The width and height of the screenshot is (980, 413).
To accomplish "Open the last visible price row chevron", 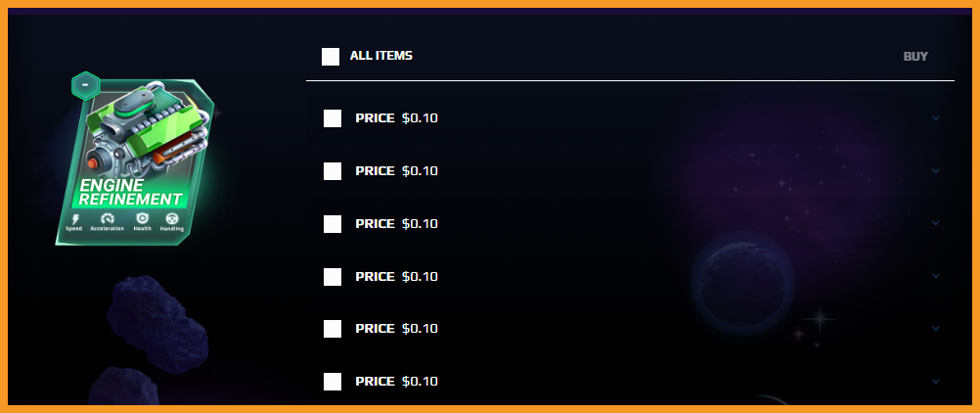I will [x=936, y=381].
